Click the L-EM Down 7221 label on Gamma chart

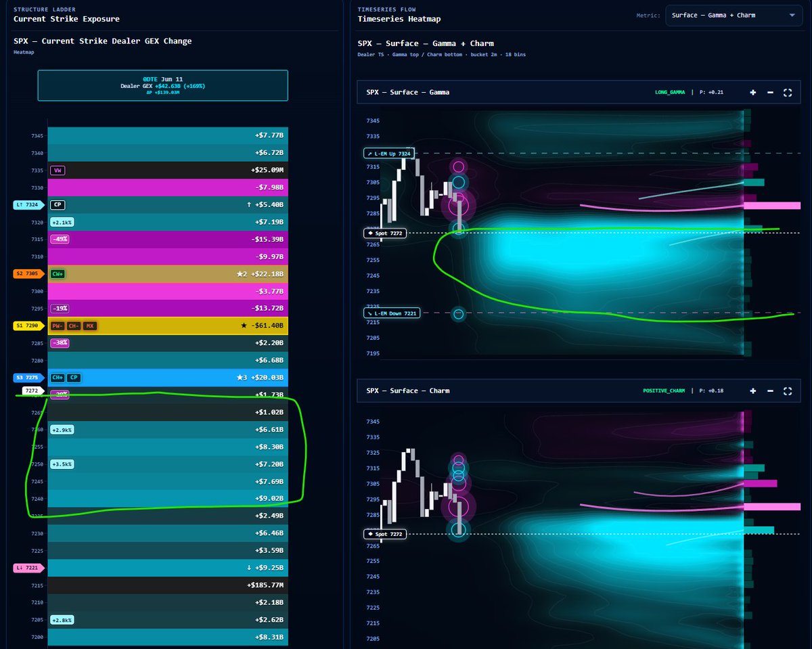(392, 313)
